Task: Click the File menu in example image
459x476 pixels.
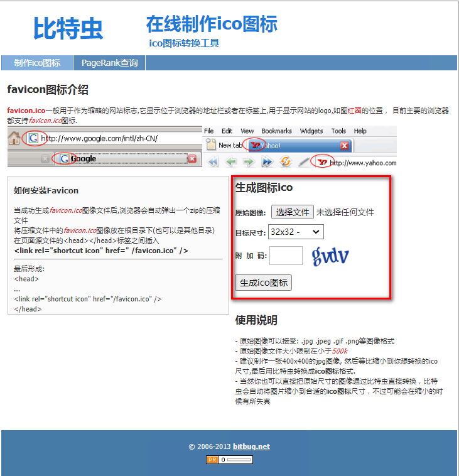Action: [209, 131]
